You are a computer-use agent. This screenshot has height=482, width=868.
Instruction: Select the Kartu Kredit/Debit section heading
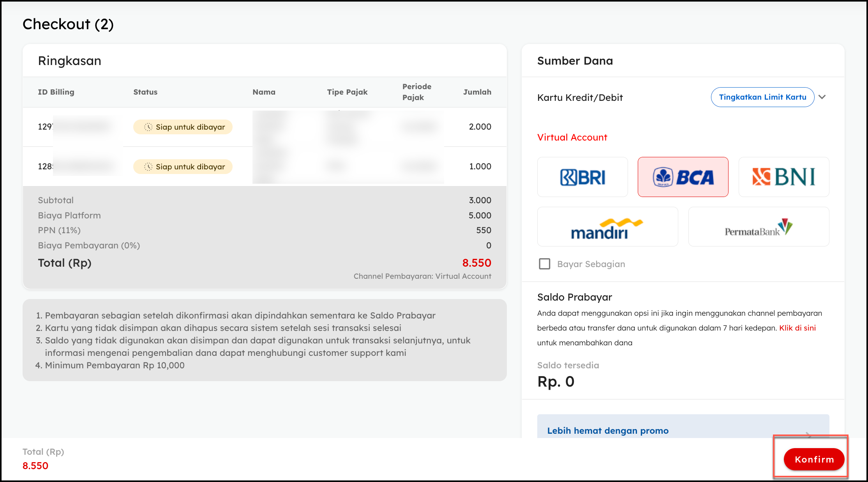(x=580, y=98)
